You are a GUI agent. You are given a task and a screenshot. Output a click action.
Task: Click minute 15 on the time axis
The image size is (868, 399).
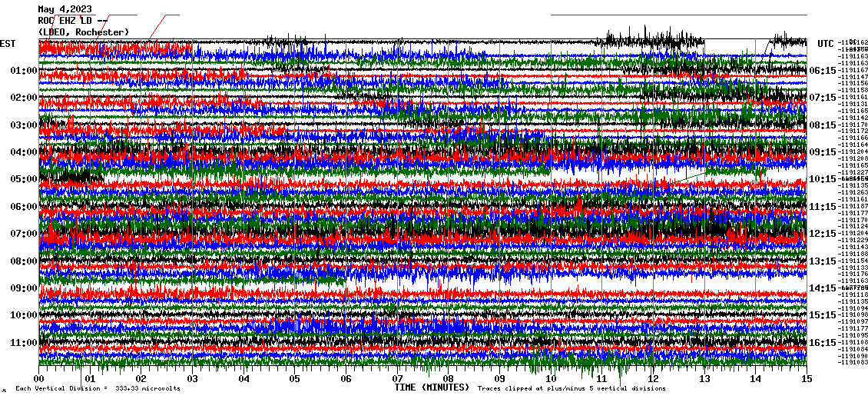pyautogui.click(x=807, y=379)
